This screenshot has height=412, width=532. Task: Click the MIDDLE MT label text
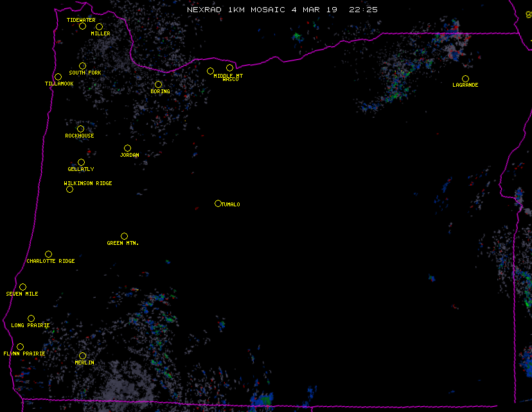coord(228,76)
